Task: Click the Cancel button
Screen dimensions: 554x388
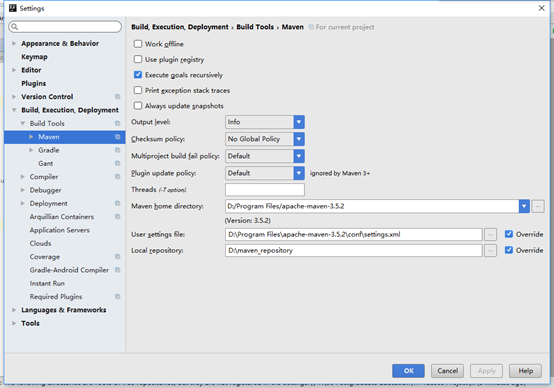Action: pyautogui.click(x=447, y=371)
